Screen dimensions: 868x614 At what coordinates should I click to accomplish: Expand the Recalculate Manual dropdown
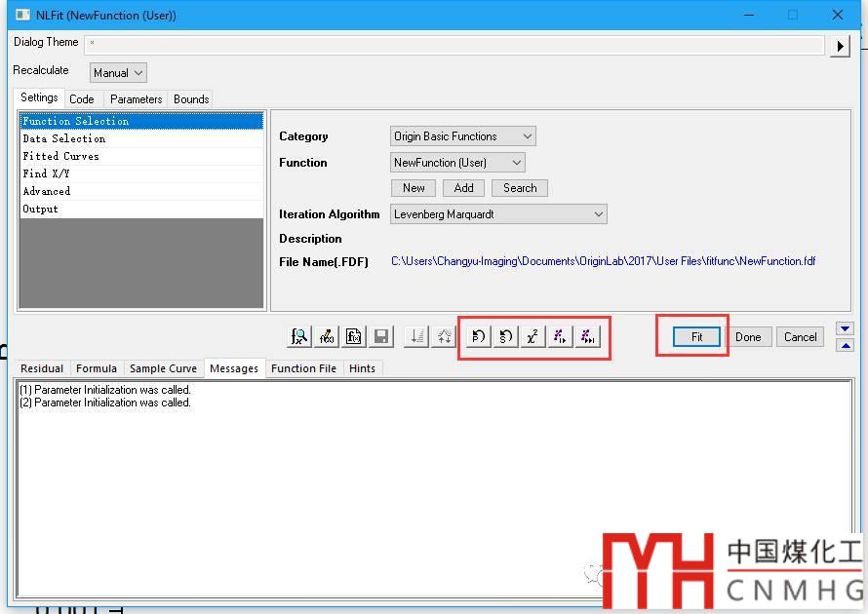click(118, 73)
